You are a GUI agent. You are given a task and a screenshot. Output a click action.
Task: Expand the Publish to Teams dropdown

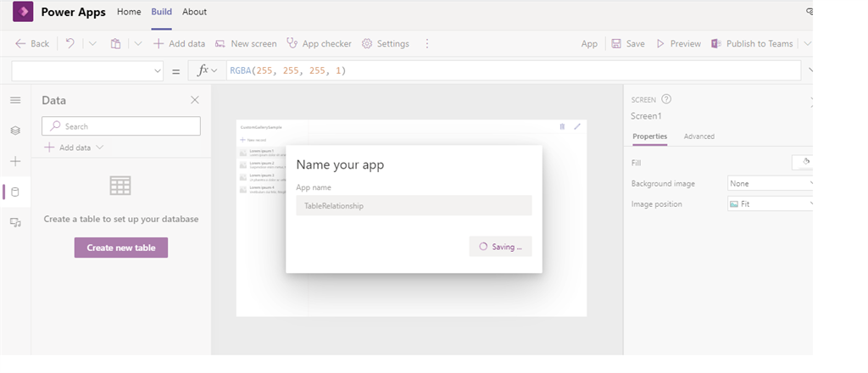point(808,43)
